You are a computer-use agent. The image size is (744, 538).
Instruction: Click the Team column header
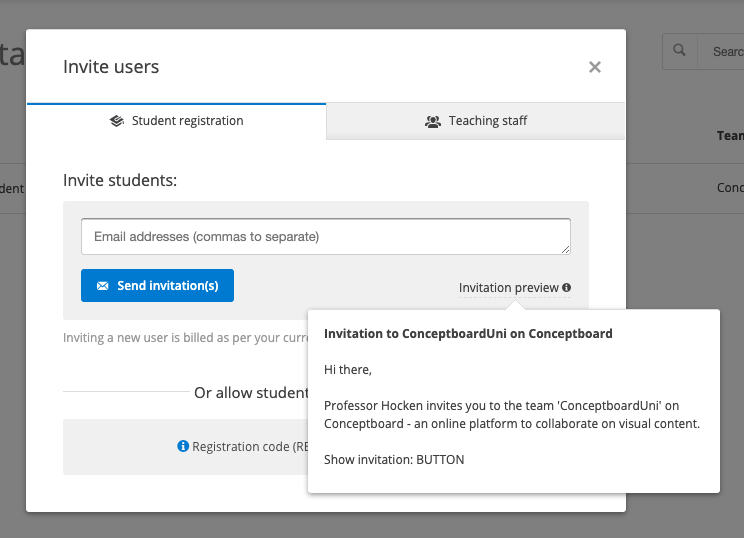click(x=730, y=136)
